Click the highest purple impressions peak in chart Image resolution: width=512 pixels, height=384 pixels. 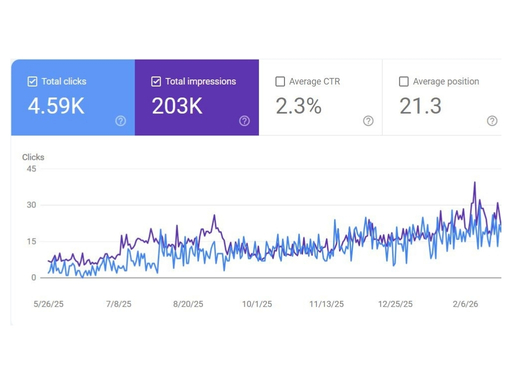[475, 183]
